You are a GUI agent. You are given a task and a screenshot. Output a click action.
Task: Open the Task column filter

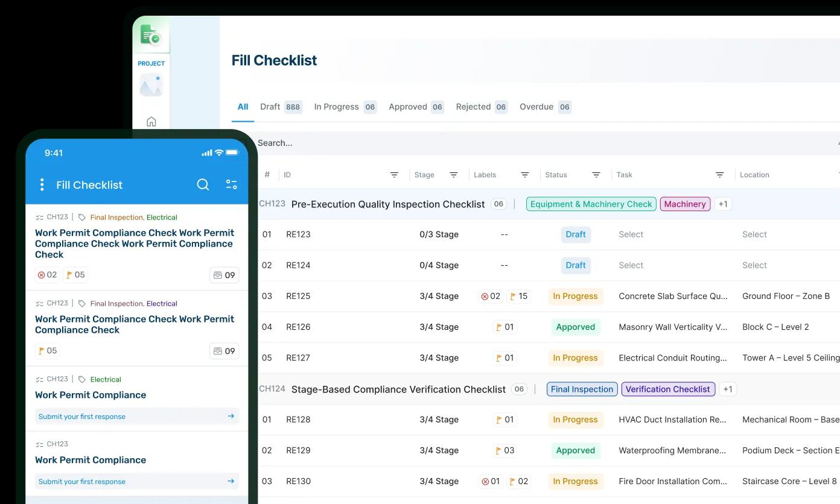coord(720,175)
